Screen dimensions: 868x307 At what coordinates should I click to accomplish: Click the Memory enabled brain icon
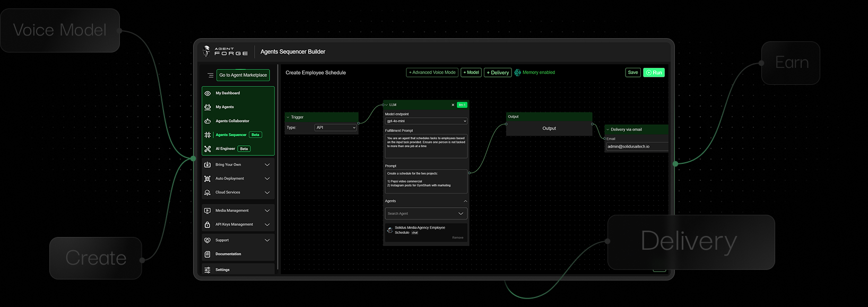(517, 73)
